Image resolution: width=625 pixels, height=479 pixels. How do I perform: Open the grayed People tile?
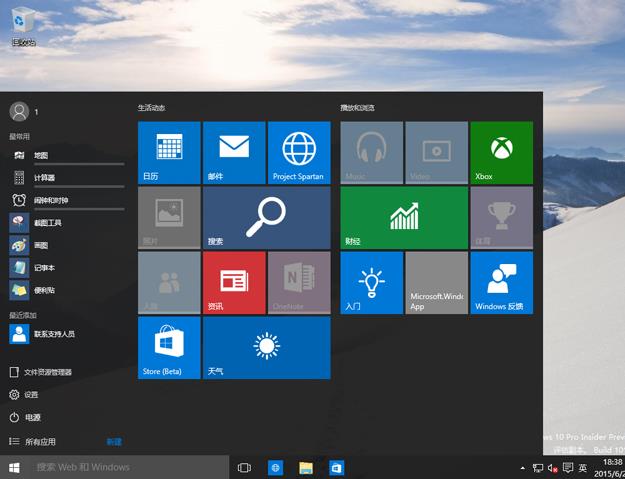coord(169,283)
